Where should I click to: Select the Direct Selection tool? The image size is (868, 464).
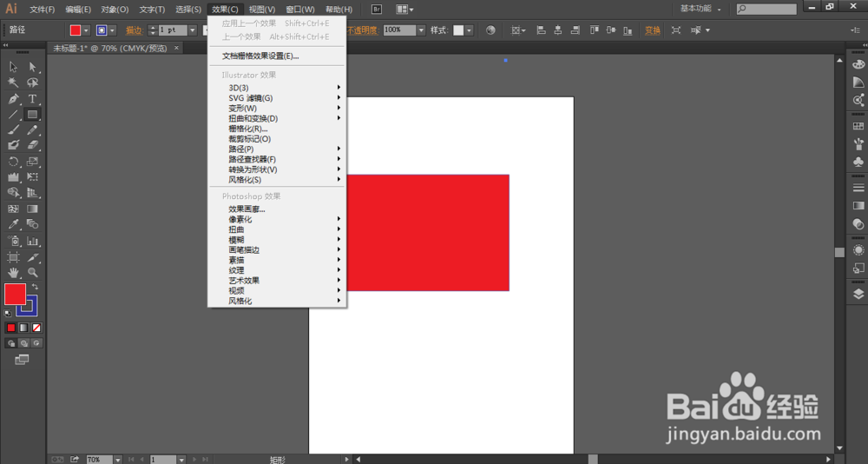[33, 67]
